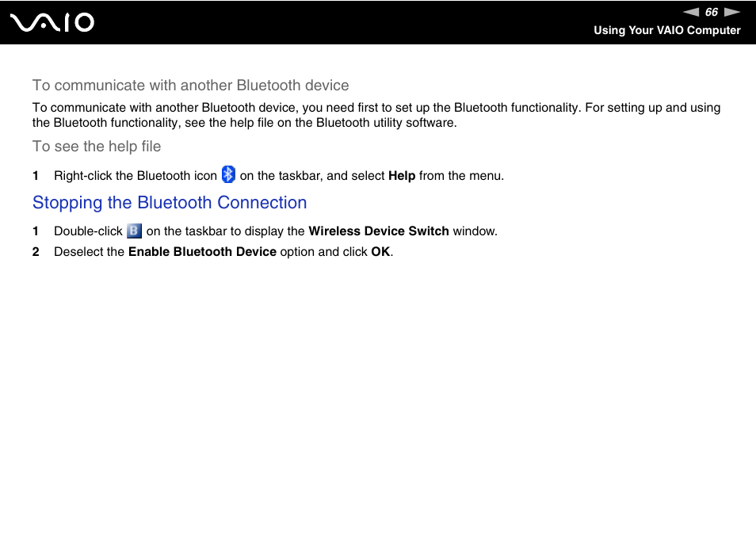This screenshot has height=534, width=756.
Task: Click the Wireless Device Switch B icon
Action: point(134,231)
